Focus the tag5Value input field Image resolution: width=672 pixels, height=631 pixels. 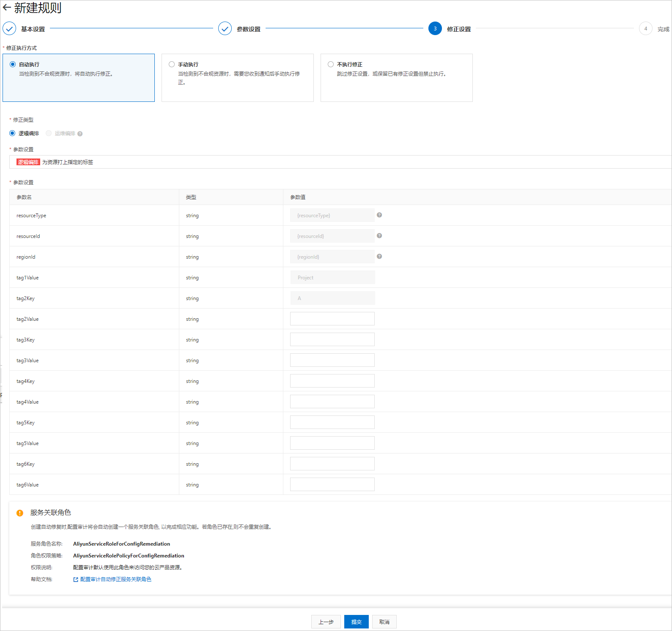pyautogui.click(x=332, y=443)
